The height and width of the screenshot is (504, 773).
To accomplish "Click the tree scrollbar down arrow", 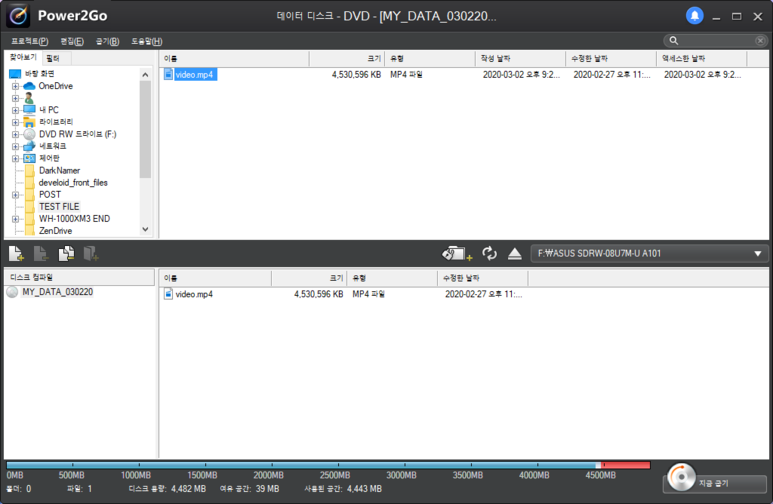I will tap(145, 229).
